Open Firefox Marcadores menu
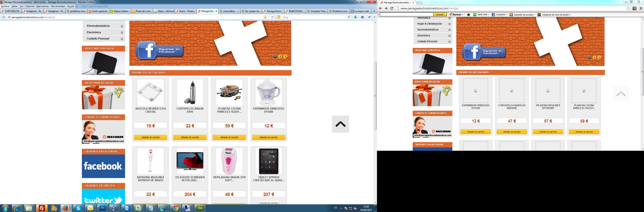This screenshot has height=212, width=644. pos(42,6)
